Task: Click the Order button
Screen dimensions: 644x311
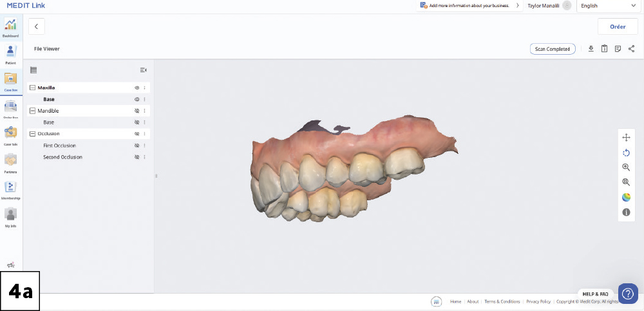Action: coord(618,26)
